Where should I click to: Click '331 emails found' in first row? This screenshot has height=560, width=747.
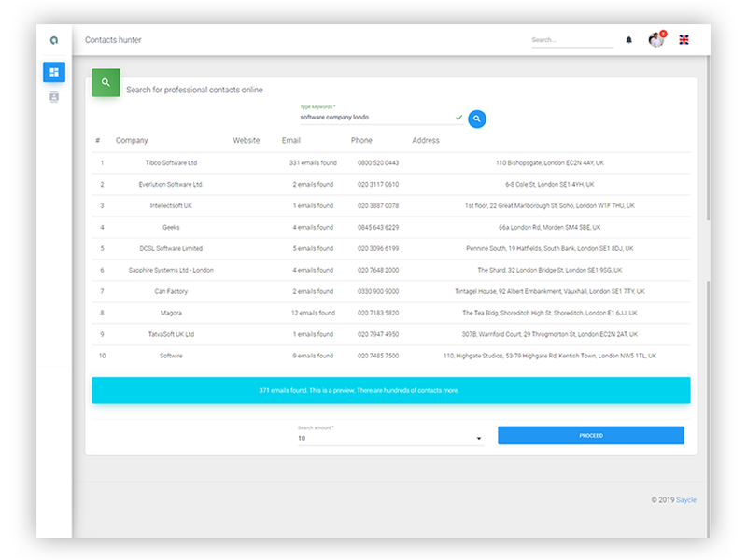[313, 162]
